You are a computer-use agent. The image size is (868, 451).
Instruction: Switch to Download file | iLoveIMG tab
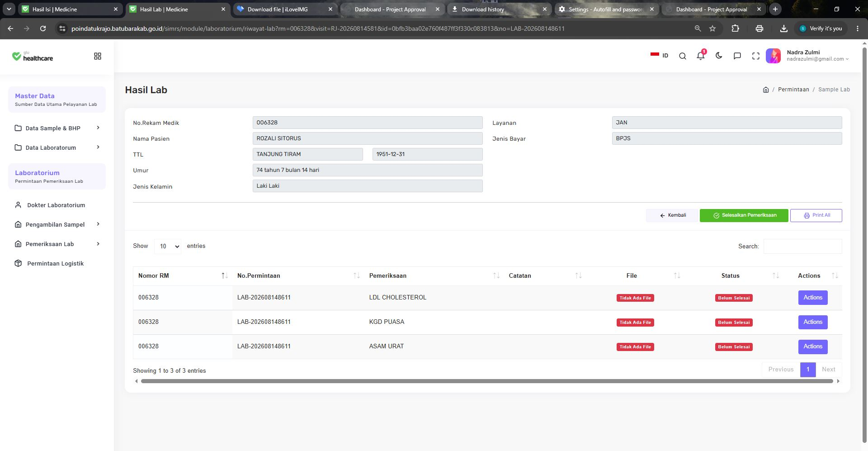(286, 9)
